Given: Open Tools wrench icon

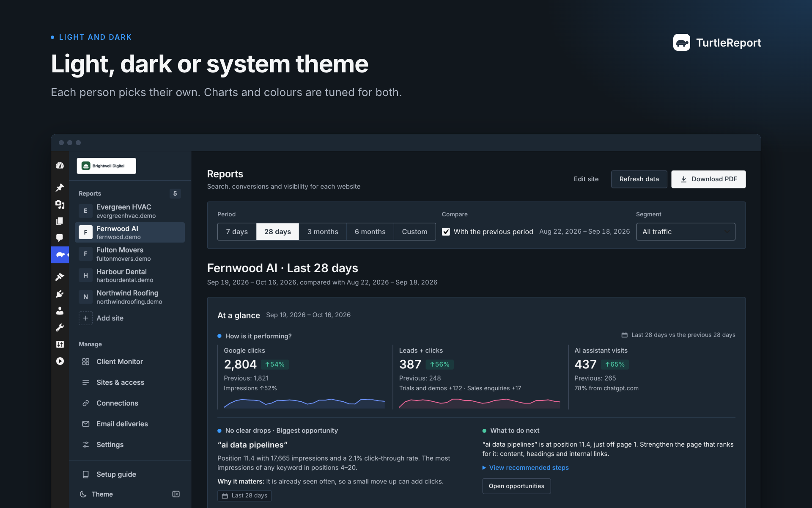Looking at the screenshot, I should [x=60, y=327].
